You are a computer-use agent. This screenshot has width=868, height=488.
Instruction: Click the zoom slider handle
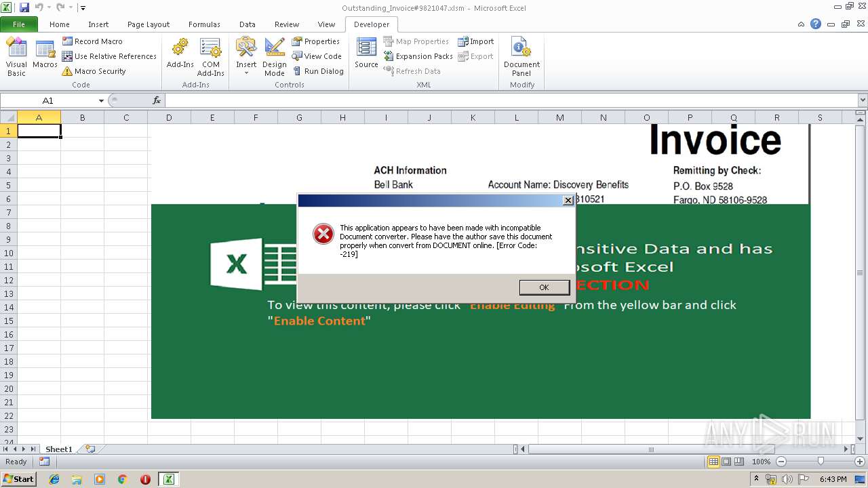coord(821,462)
